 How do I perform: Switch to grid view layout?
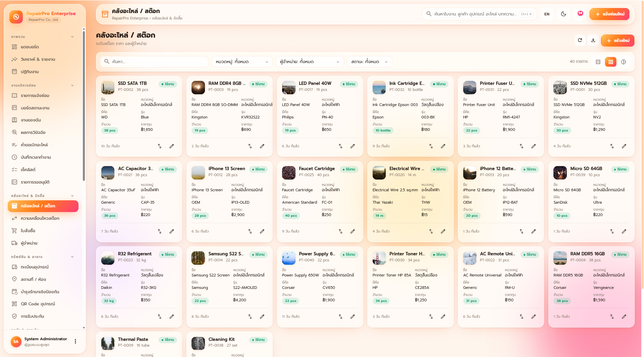(x=611, y=62)
